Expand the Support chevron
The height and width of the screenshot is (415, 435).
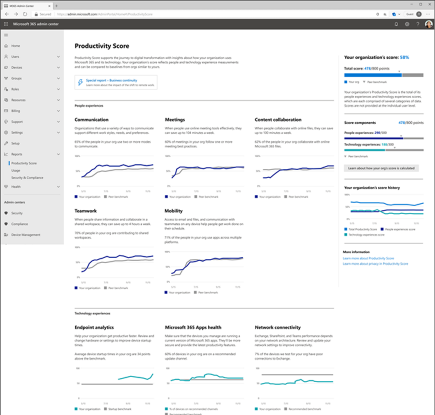point(58,122)
